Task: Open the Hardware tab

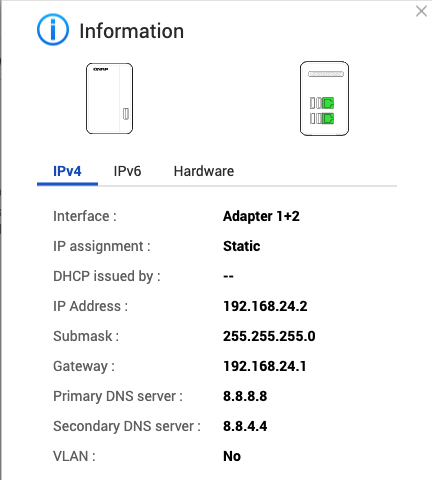Action: click(204, 171)
